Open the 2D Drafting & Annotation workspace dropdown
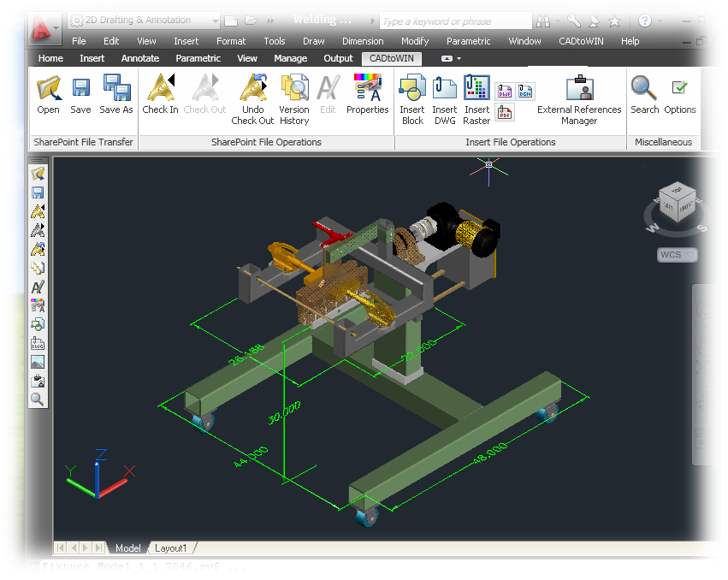This screenshot has width=728, height=580. pyautogui.click(x=143, y=20)
